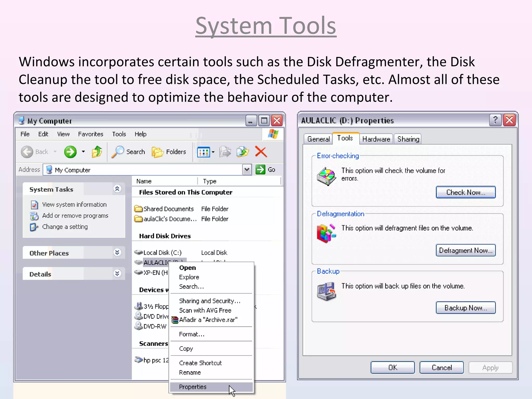Click the red Delete X icon

coord(261,152)
